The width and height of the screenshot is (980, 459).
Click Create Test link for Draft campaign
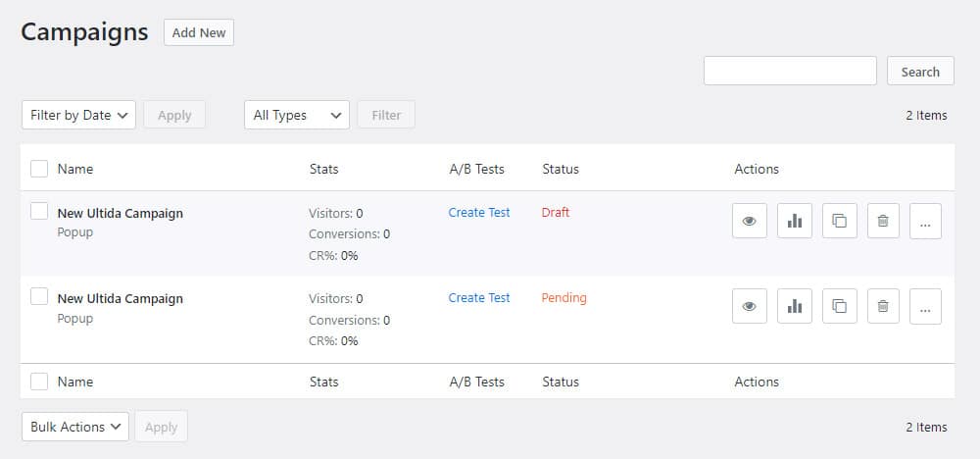point(479,213)
